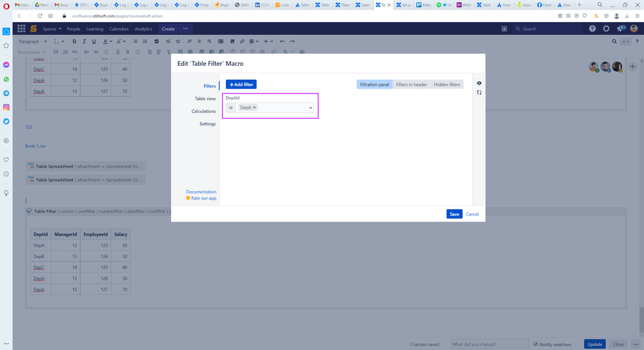This screenshot has width=644, height=350.
Task: Focus the Confluence Search field
Action: pos(547,29)
